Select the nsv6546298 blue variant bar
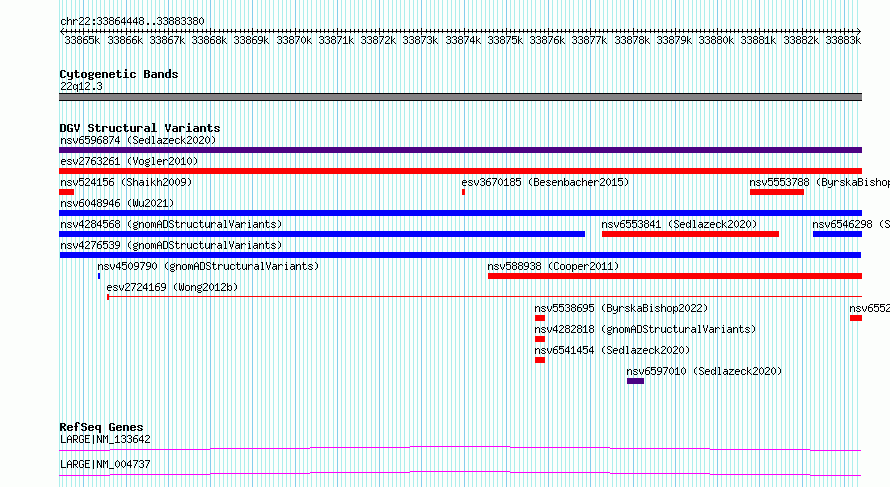 (x=837, y=234)
